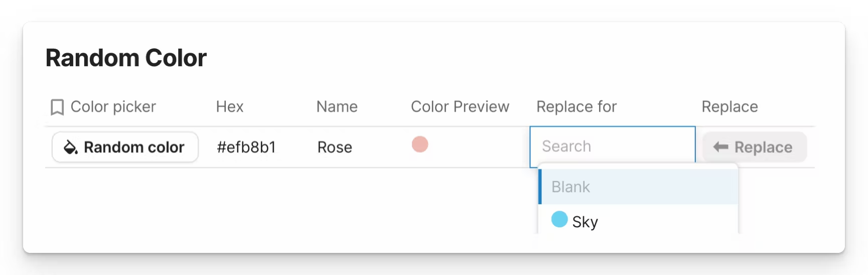Click the left arrow icon in Replace button
868x275 pixels.
[720, 147]
